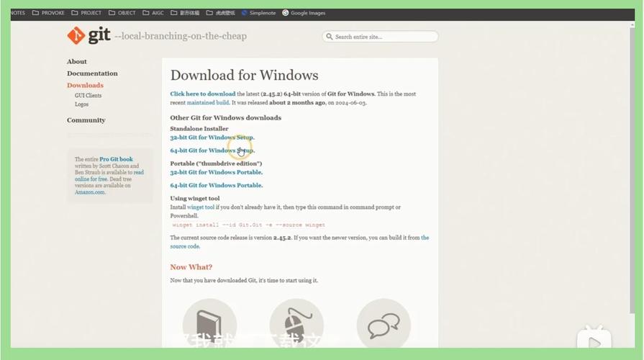
Task: Open the Google Images bookmark
Action: (304, 13)
